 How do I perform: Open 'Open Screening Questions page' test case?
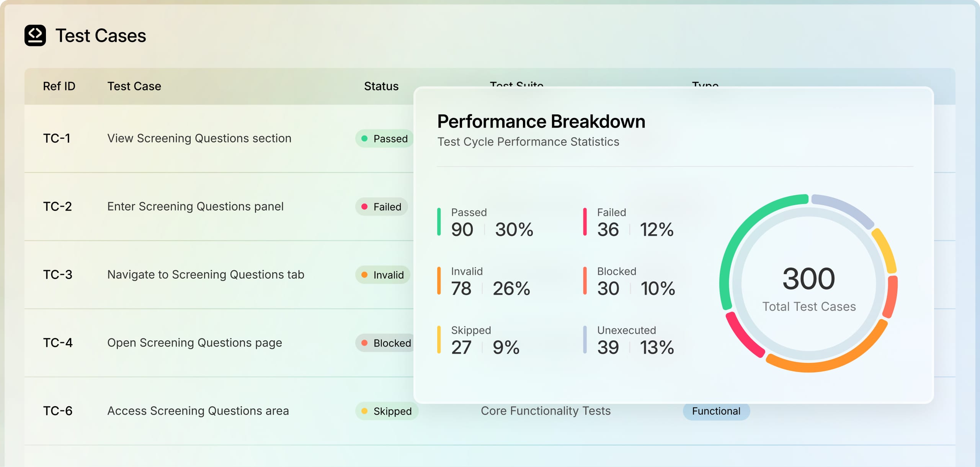194,343
